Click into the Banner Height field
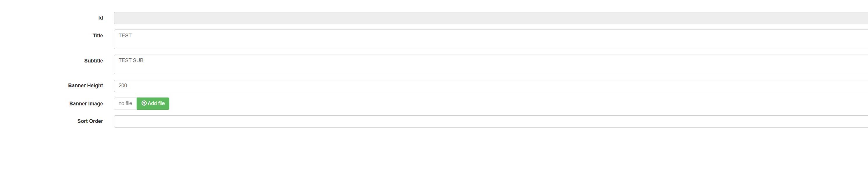This screenshot has height=181, width=868. pos(472,86)
